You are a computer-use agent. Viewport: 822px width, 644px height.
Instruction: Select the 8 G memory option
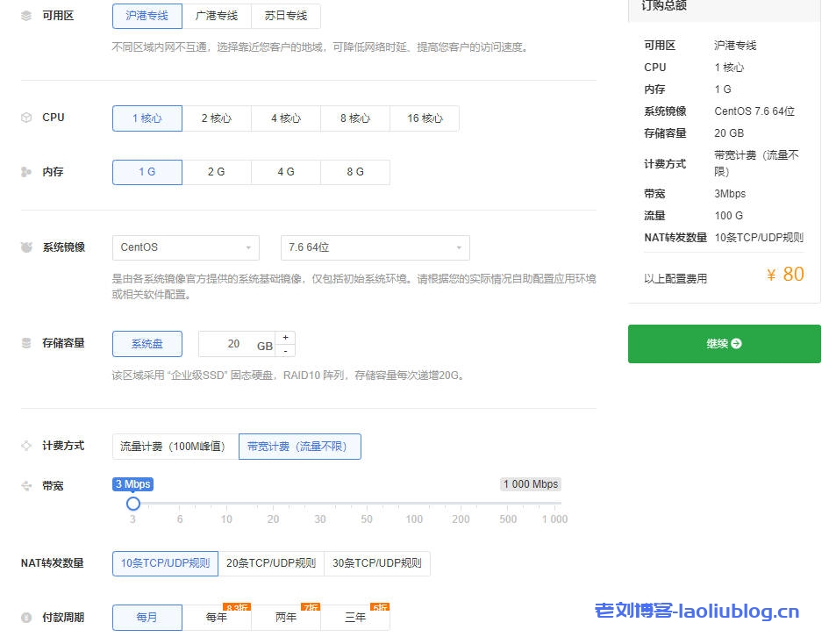pos(355,172)
